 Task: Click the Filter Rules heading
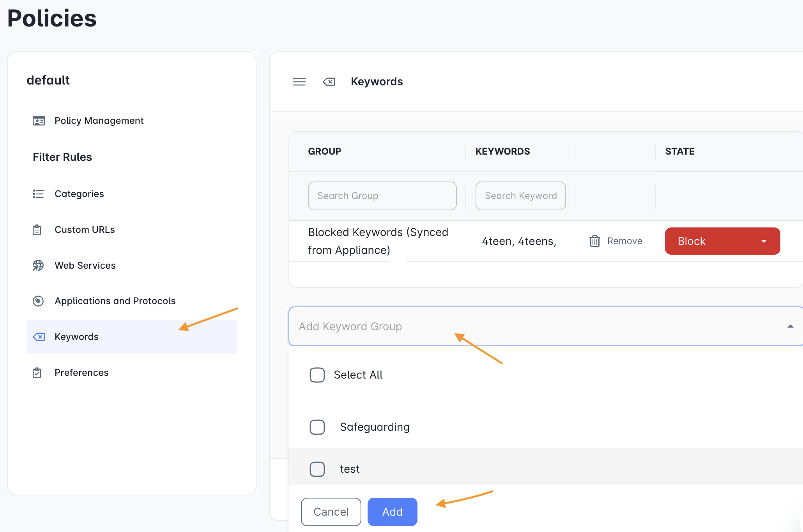coord(62,157)
